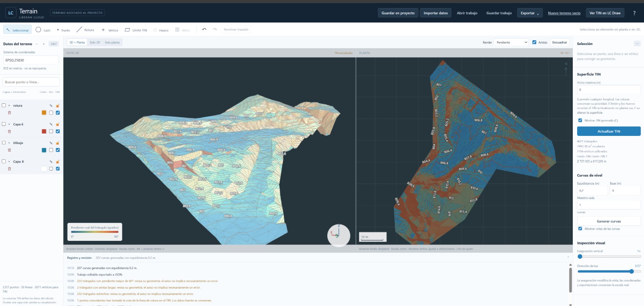Pick the Vértice vertex tool

(110, 30)
